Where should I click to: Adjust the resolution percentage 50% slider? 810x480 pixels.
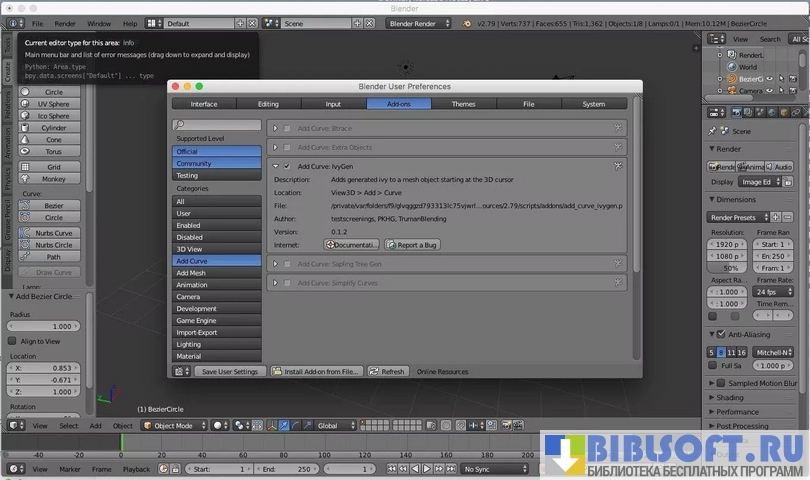[x=731, y=268]
